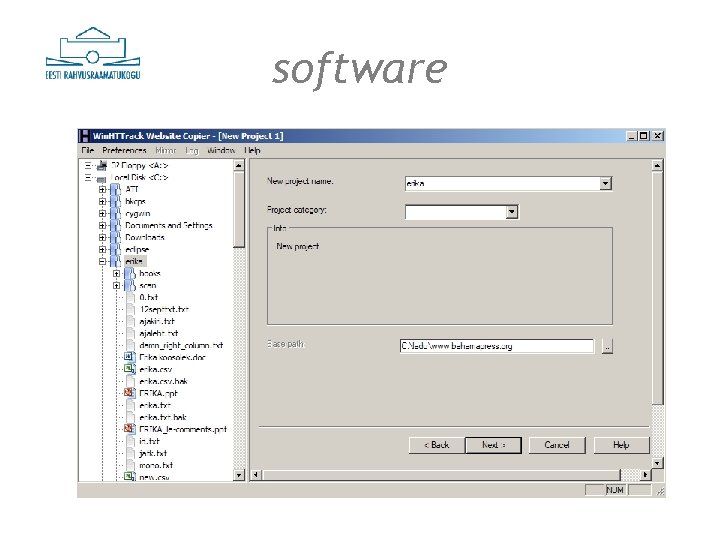Click the folder tree scroll-up arrow
This screenshot has height=540, width=720.
click(239, 165)
